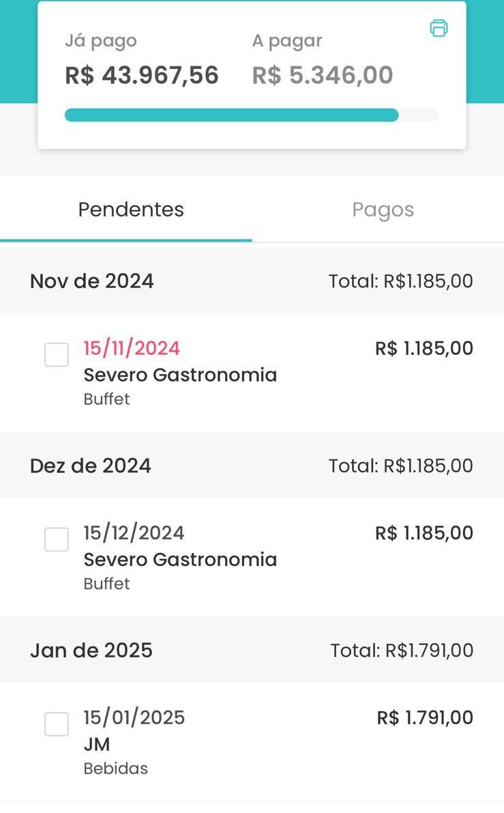
Task: Switch to the Pendentes tab
Action: click(131, 210)
